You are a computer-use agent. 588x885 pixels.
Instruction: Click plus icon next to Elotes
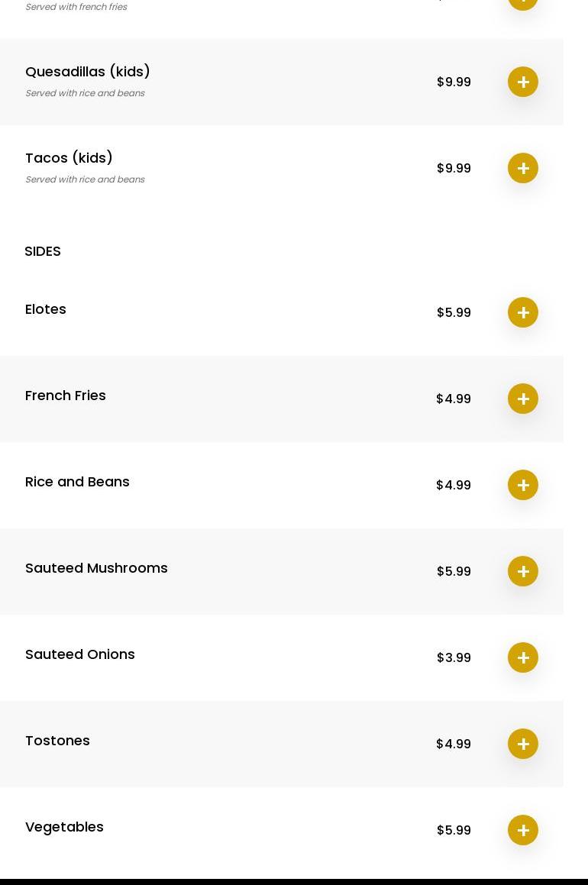click(523, 312)
